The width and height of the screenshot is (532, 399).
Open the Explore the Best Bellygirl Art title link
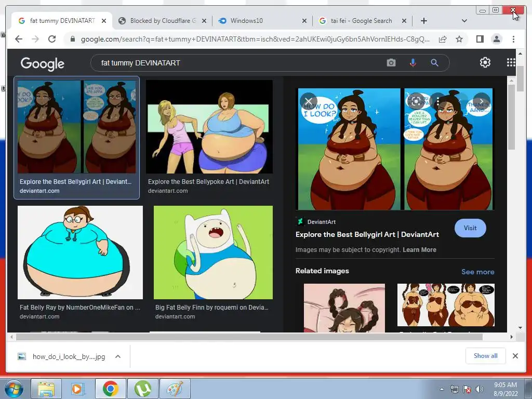(x=367, y=234)
